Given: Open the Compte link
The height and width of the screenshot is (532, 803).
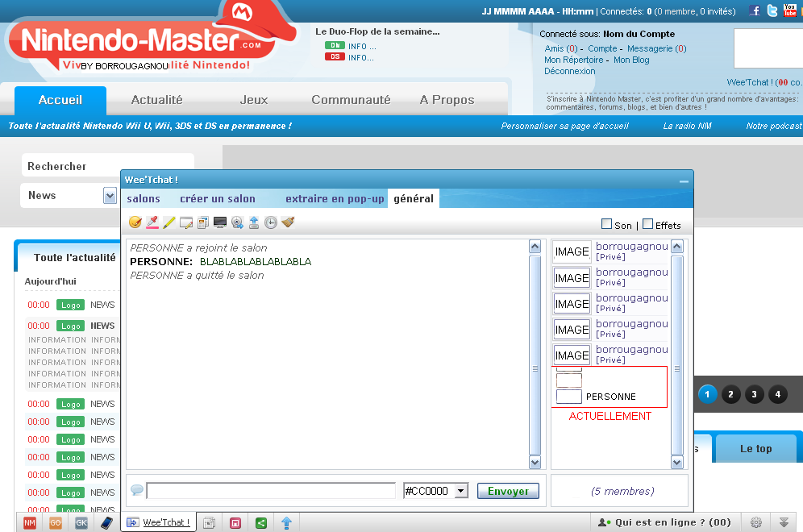Looking at the screenshot, I should tap(602, 48).
